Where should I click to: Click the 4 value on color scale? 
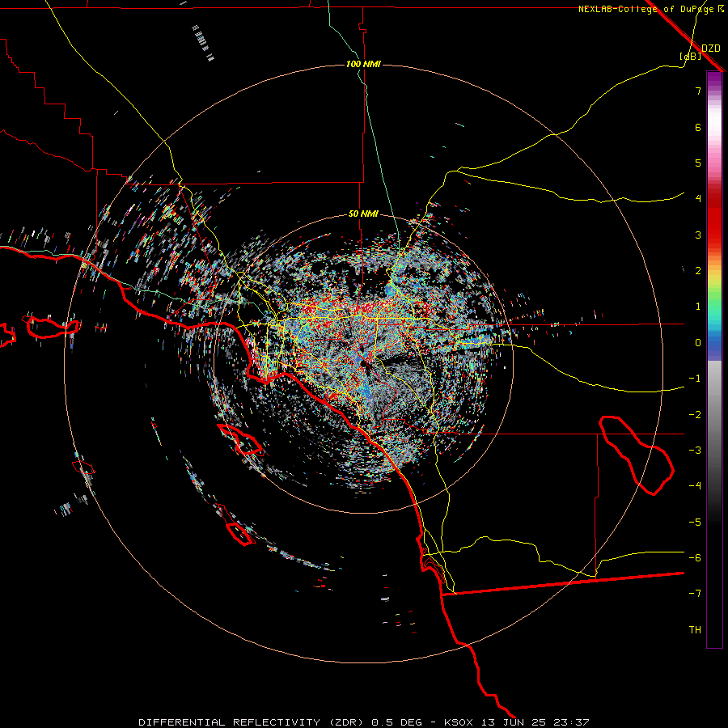click(x=698, y=199)
